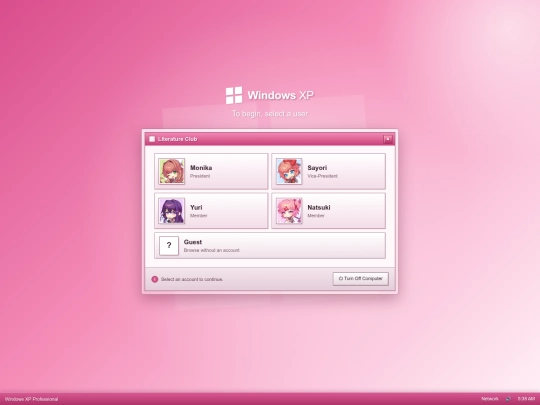
Task: Choose the Yuri member account
Action: (211, 211)
